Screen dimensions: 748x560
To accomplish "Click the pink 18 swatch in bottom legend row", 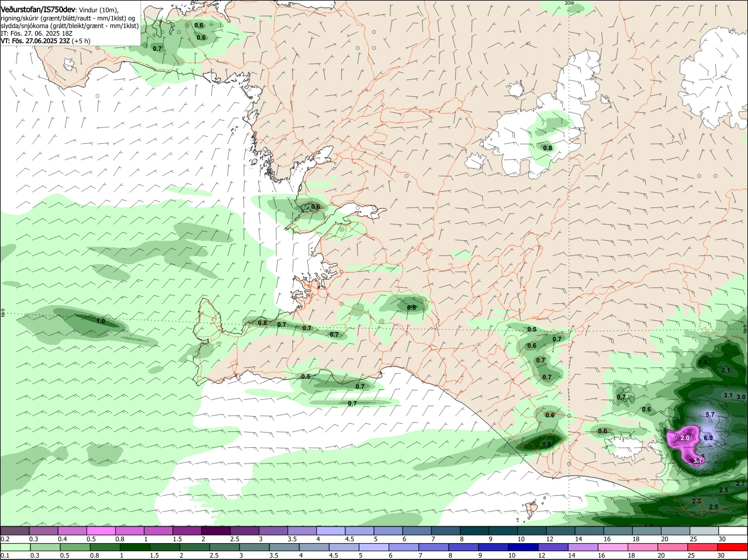I will (x=643, y=547).
